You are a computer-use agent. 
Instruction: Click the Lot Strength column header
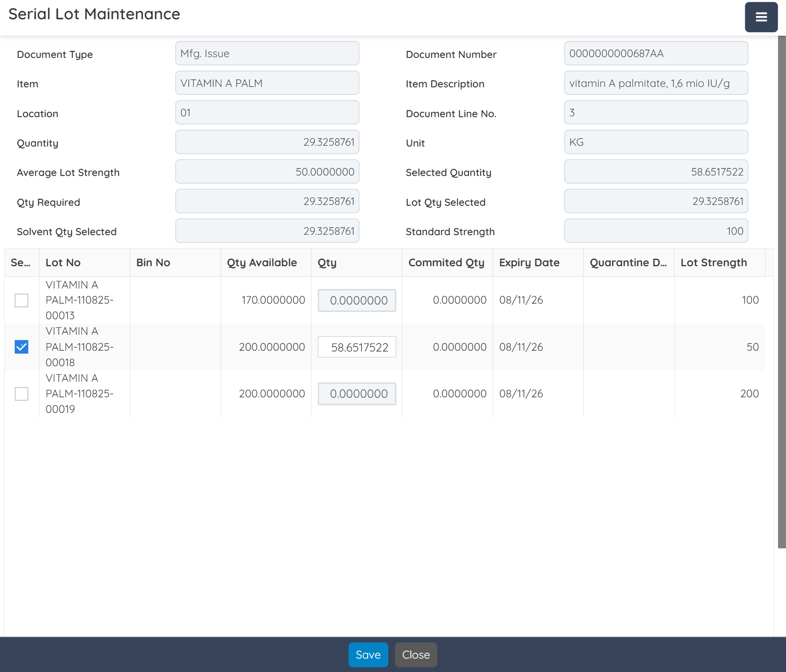coord(714,262)
